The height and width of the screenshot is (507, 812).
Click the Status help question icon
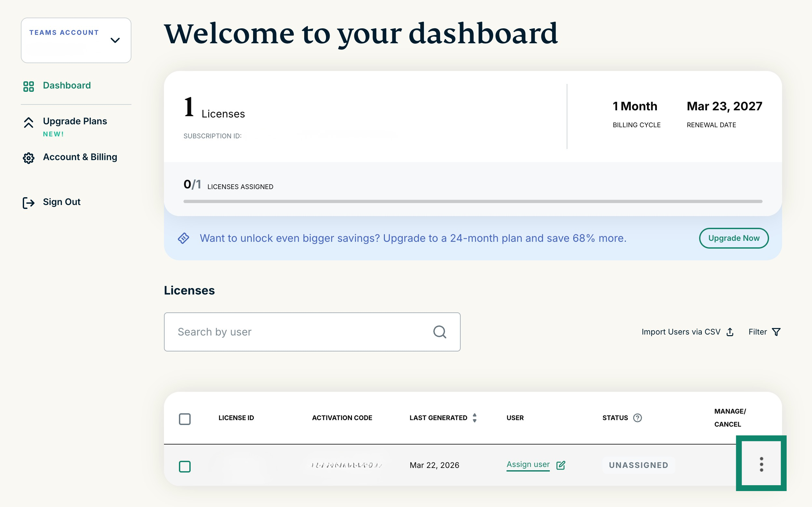[637, 418]
